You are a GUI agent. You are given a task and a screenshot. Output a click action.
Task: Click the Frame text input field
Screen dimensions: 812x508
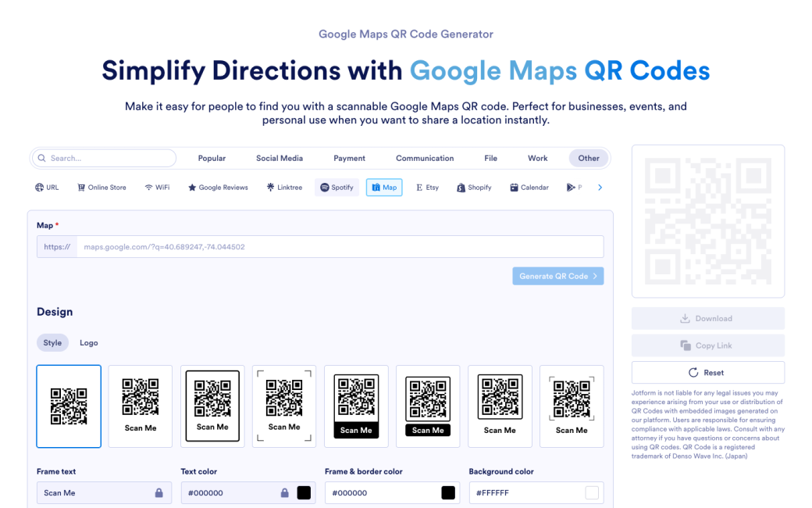coord(104,493)
